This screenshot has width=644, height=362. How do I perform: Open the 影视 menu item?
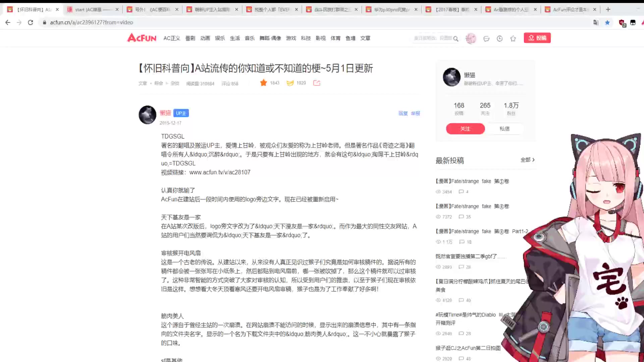pyautogui.click(x=321, y=38)
